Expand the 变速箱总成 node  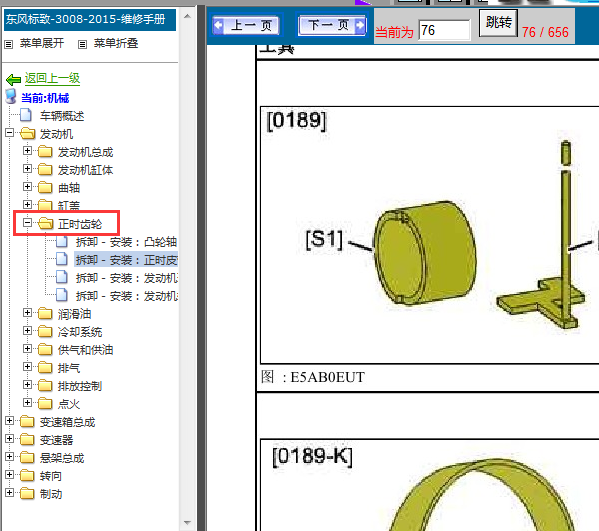9,421
